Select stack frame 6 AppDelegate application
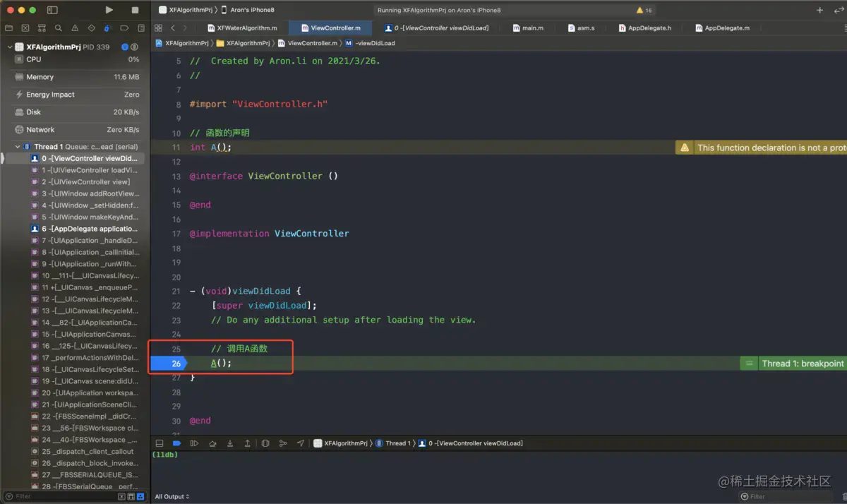Image resolution: width=847 pixels, height=504 pixels. coord(88,229)
